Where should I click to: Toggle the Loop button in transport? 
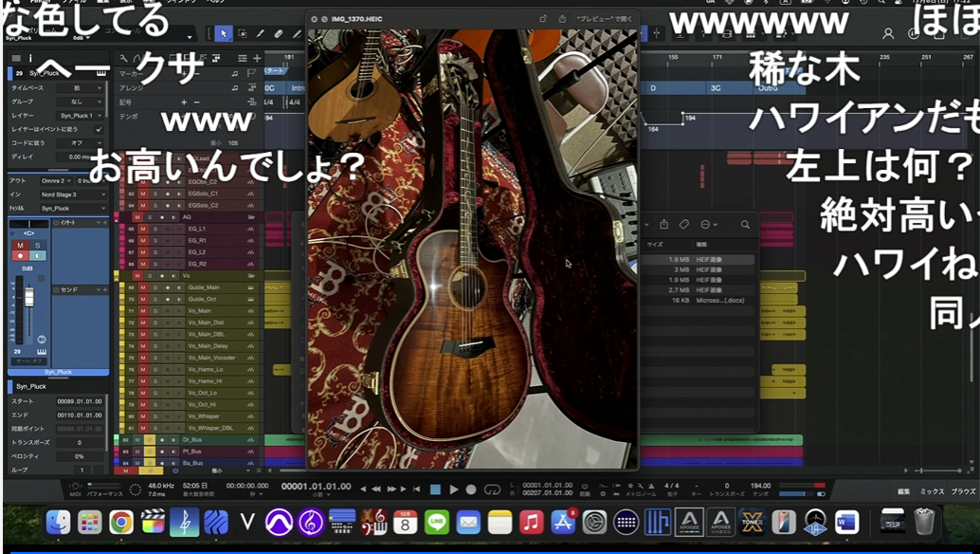[x=492, y=489]
